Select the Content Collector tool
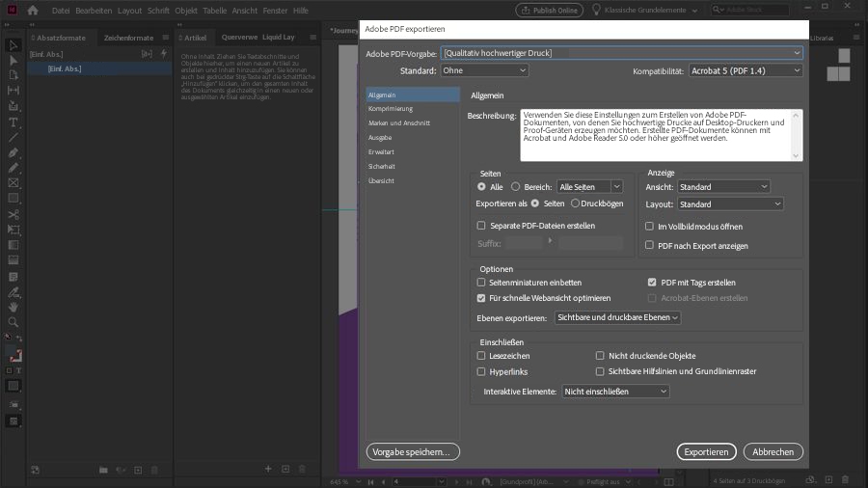Screen dimensions: 868x488 pos(14,106)
